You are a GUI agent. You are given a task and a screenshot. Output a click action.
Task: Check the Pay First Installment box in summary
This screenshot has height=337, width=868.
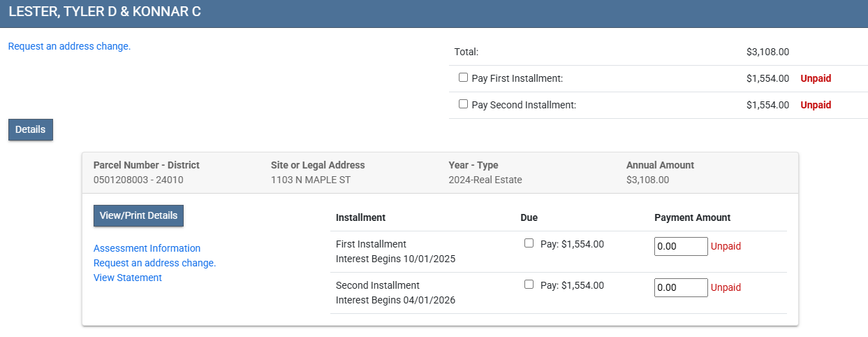463,78
